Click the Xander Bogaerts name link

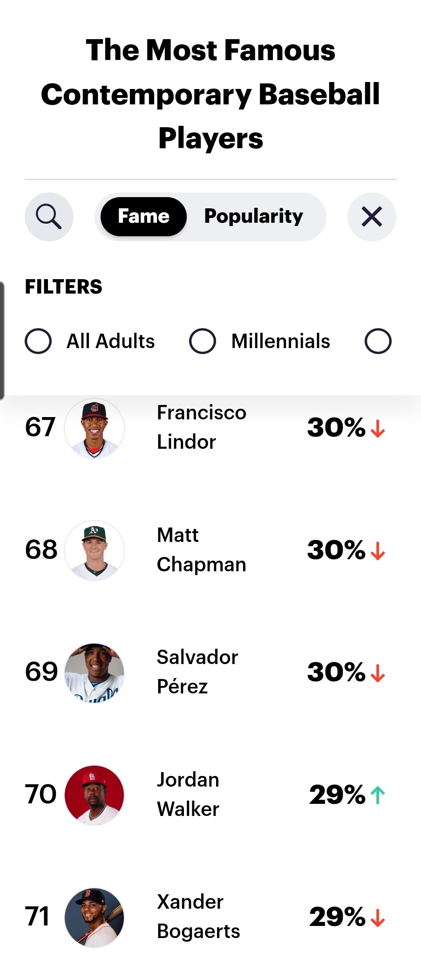(x=198, y=917)
